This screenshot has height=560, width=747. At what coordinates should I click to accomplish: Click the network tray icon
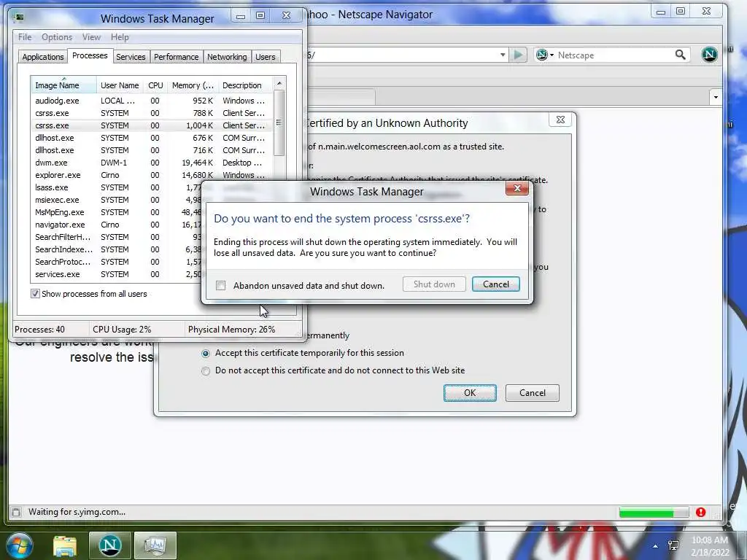point(673,545)
